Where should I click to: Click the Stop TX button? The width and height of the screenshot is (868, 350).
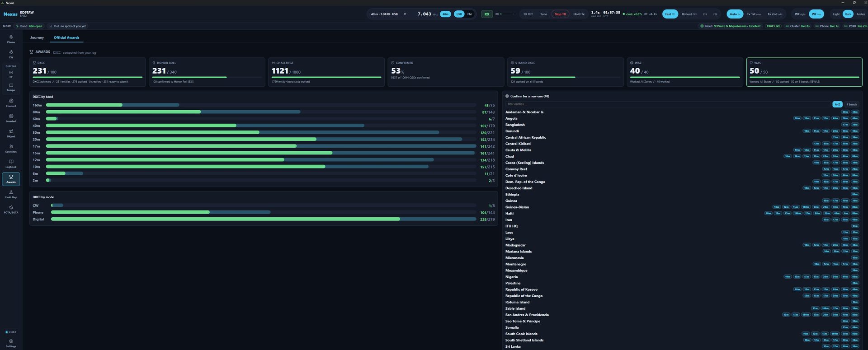coord(560,14)
